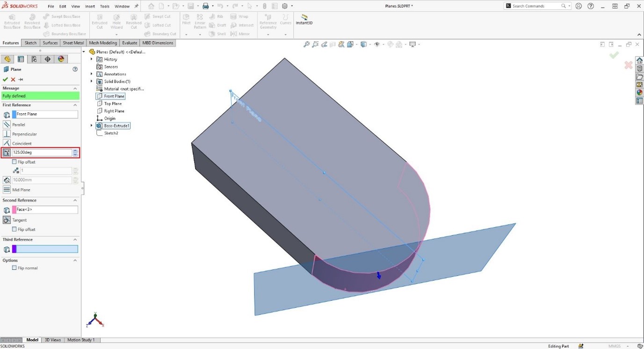Toggle the Flip normal option
644x349 pixels.
(x=14, y=268)
